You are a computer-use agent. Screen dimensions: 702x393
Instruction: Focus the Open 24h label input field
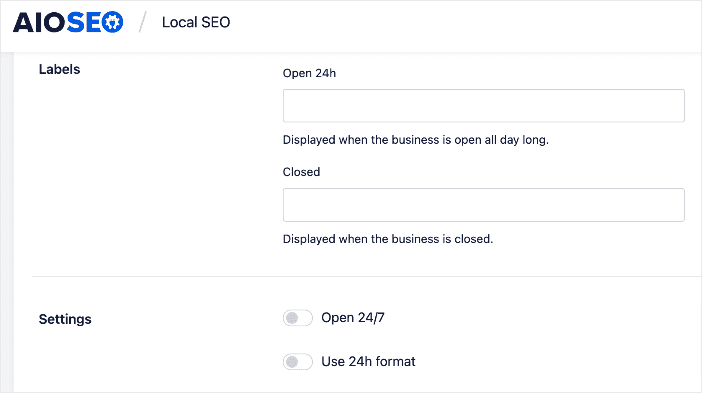pyautogui.click(x=484, y=106)
